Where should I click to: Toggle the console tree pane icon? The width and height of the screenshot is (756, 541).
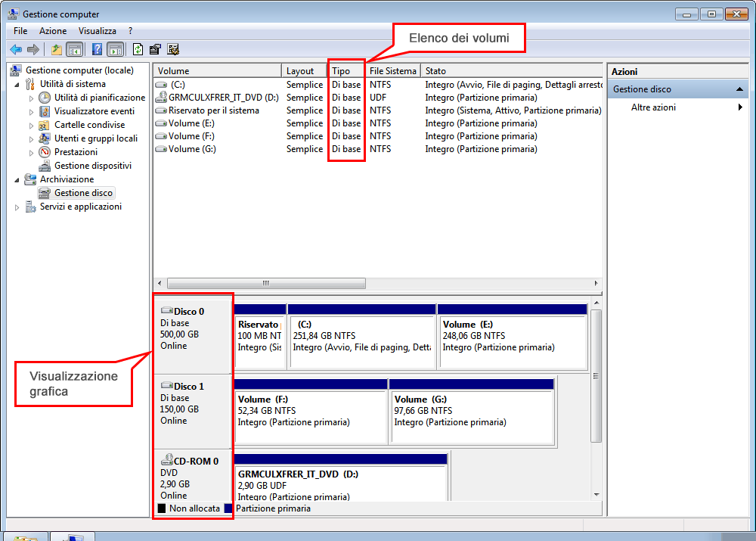pos(75,49)
